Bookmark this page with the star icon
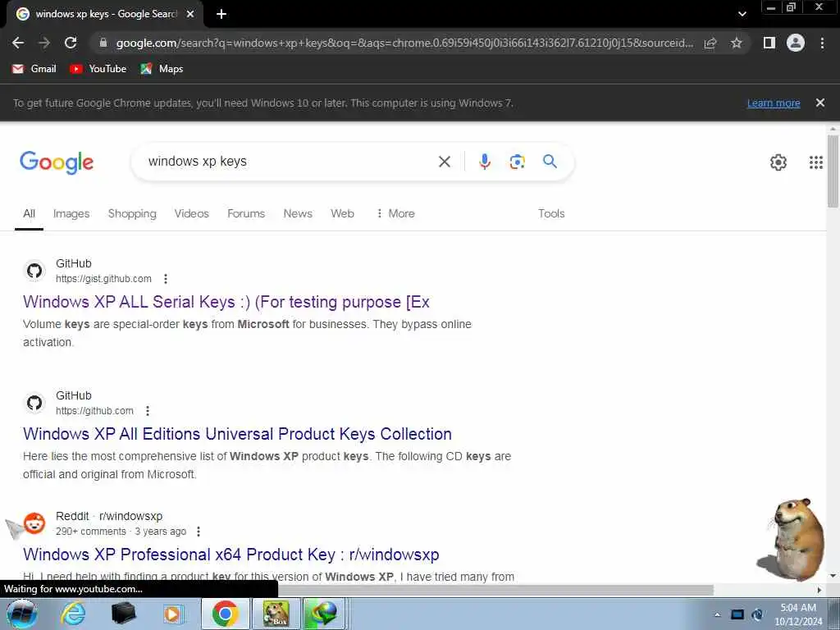This screenshot has width=840, height=630. 737,43
